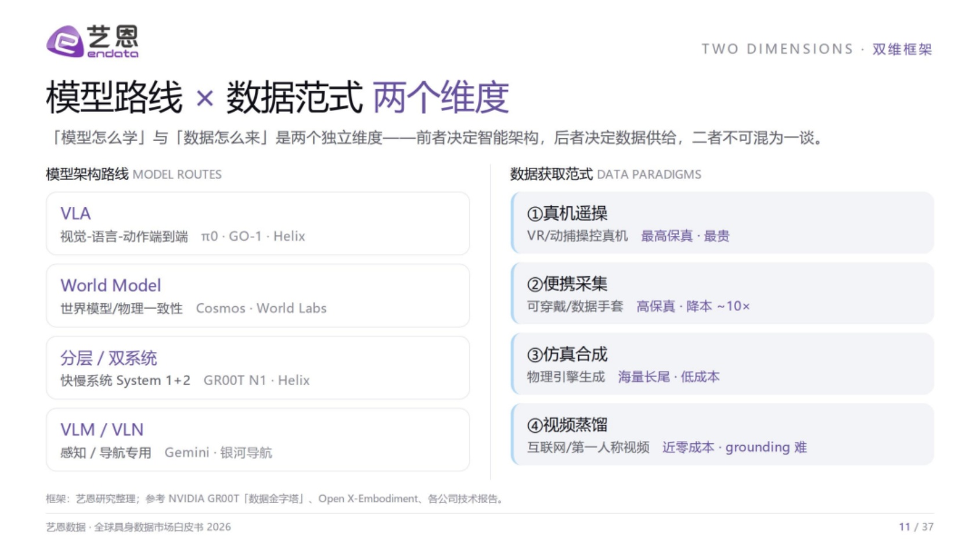Image resolution: width=980 pixels, height=552 pixels.
Task: Select the TWO DIMENSIONS header label
Action: click(777, 49)
